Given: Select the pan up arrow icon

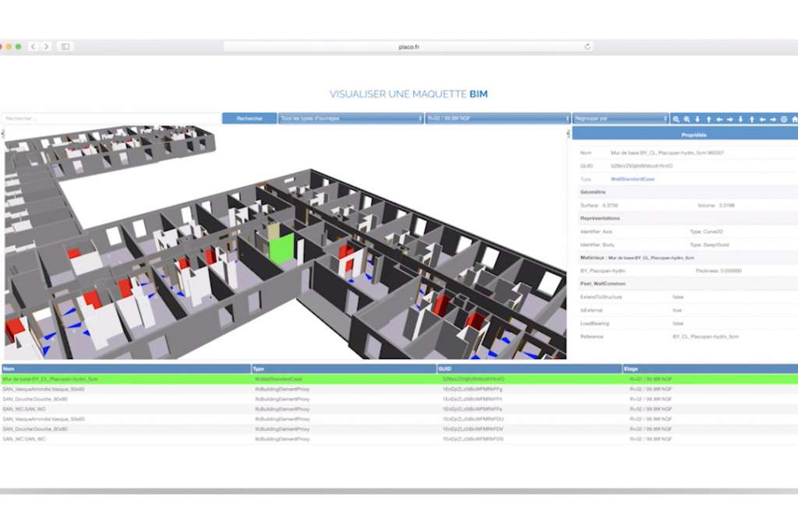Looking at the screenshot, I should (x=709, y=119).
